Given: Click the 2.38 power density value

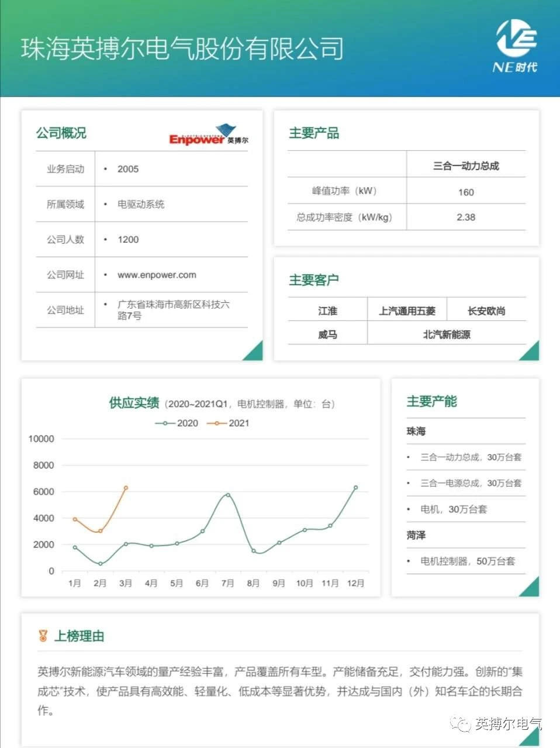Looking at the screenshot, I should (x=466, y=217).
